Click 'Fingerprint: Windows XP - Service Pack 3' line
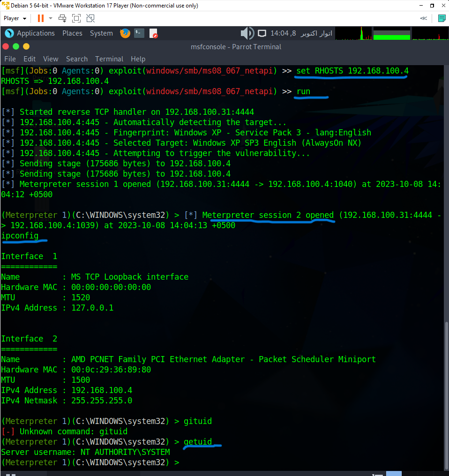The width and height of the screenshot is (449, 476). click(186, 133)
